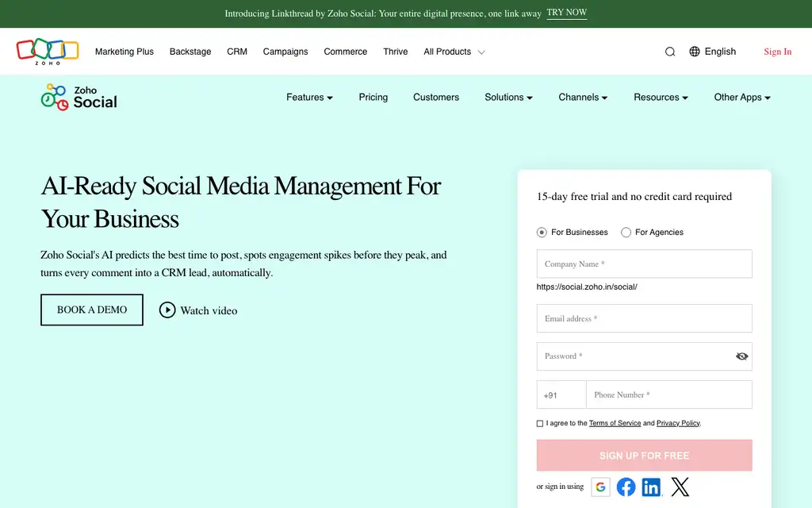The width and height of the screenshot is (812, 508).
Task: Open the Channels dropdown menu
Action: (x=583, y=97)
